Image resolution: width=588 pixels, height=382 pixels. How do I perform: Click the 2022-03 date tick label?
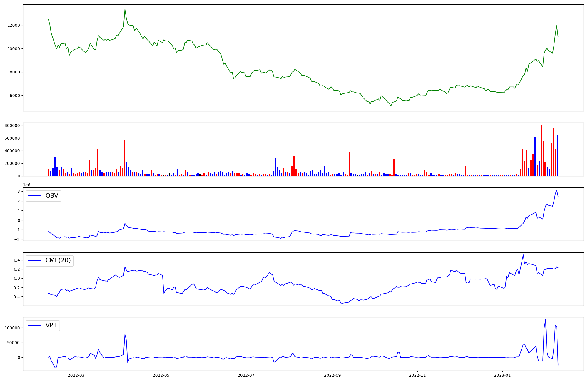pos(76,375)
